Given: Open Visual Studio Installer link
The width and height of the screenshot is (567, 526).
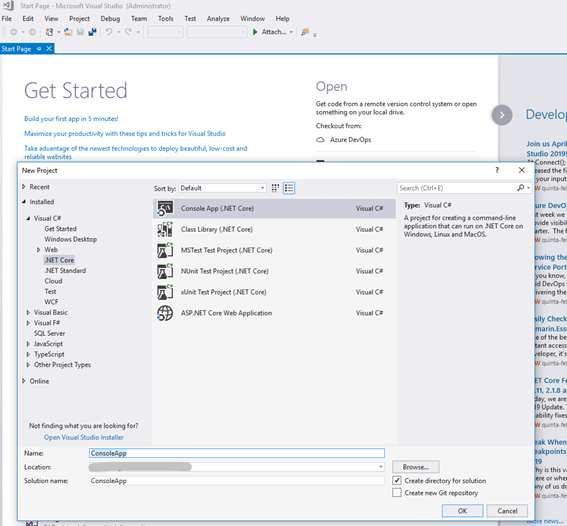Looking at the screenshot, I should 84,437.
